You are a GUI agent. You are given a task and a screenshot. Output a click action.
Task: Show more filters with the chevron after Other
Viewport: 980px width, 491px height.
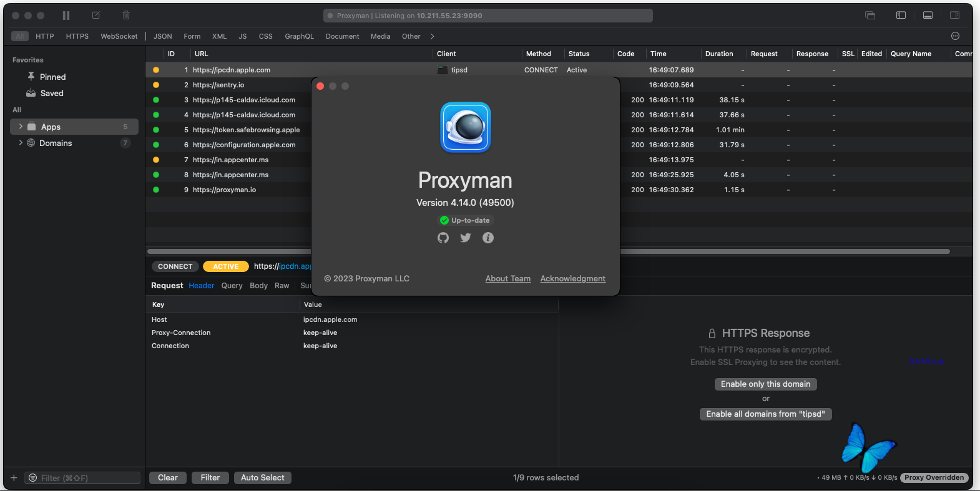click(x=432, y=36)
